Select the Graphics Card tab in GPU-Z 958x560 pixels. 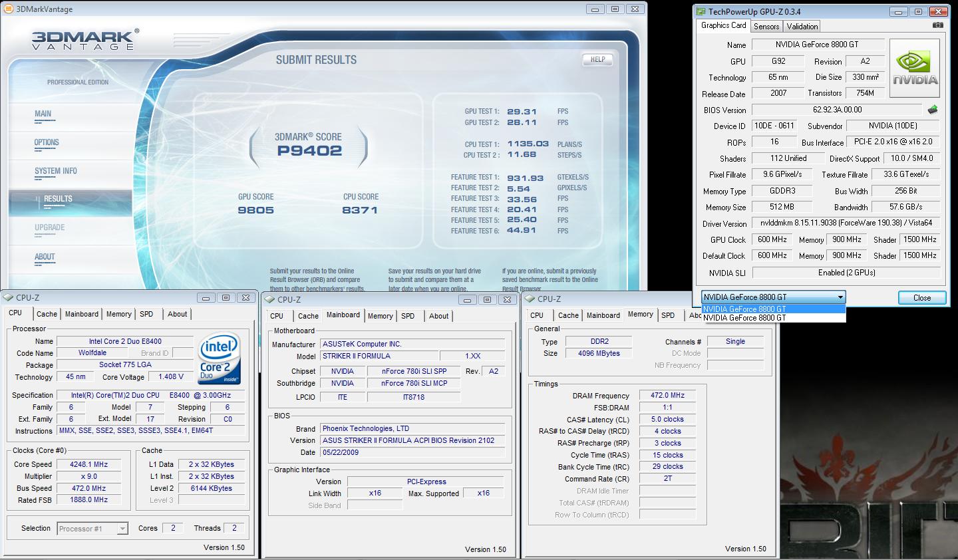click(724, 25)
